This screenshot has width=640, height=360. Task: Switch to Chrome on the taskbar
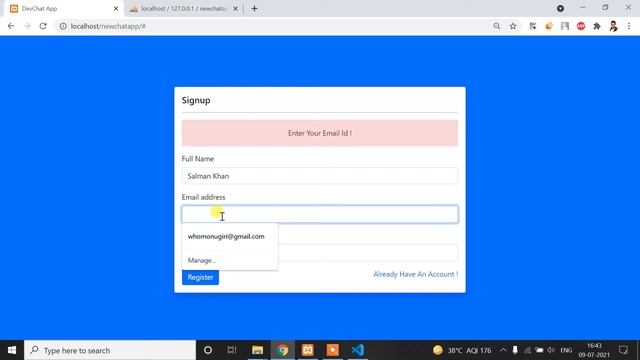282,350
